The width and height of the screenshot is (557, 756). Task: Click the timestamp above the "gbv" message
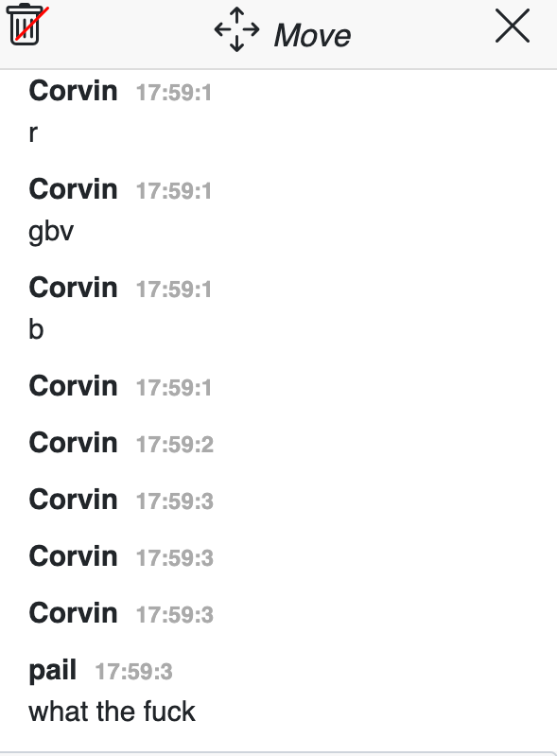pyautogui.click(x=173, y=191)
